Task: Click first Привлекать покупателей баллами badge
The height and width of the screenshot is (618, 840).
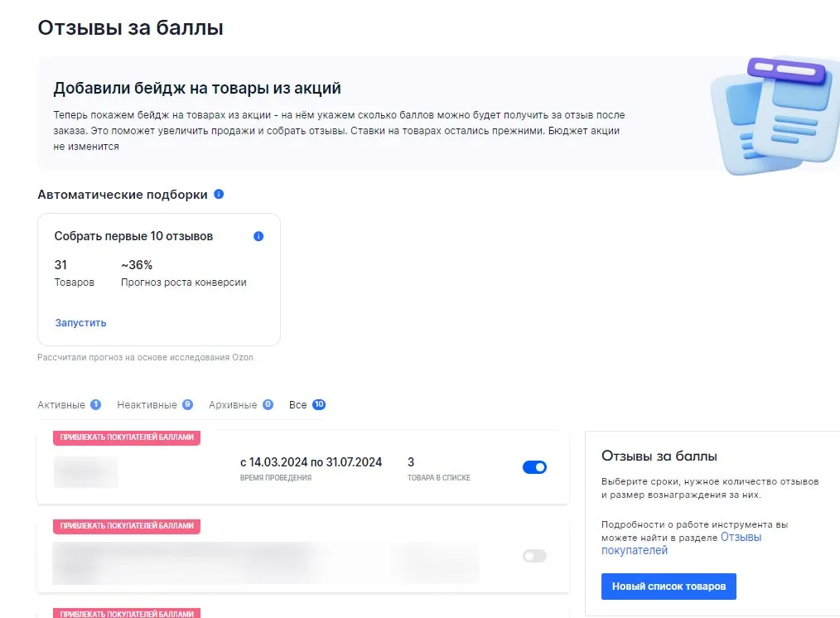Action: pos(127,437)
